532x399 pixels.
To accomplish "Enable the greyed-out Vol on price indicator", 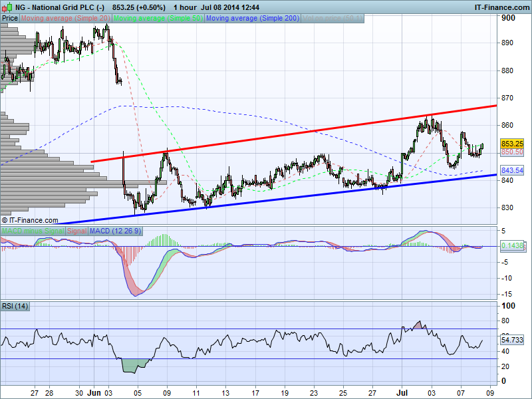I will 332,19.
